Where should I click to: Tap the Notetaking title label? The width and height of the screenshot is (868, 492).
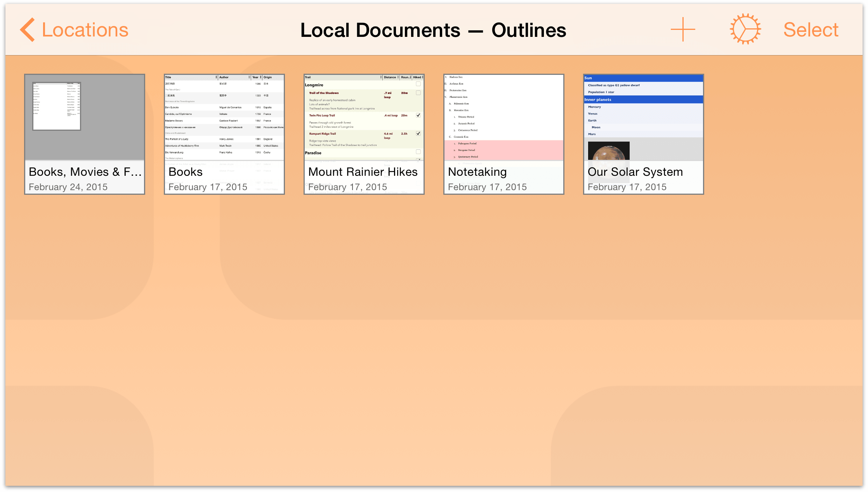(477, 172)
